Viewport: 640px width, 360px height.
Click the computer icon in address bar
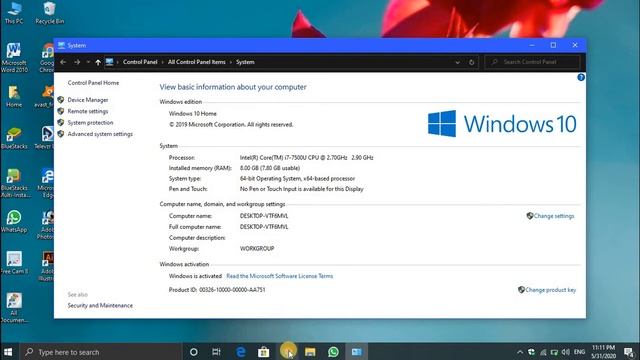(x=109, y=62)
